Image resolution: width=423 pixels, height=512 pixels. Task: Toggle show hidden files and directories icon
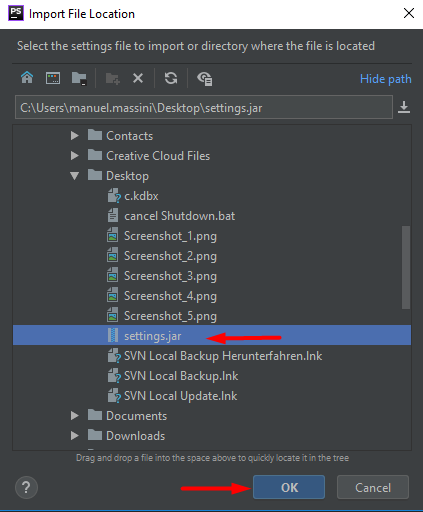tap(204, 79)
